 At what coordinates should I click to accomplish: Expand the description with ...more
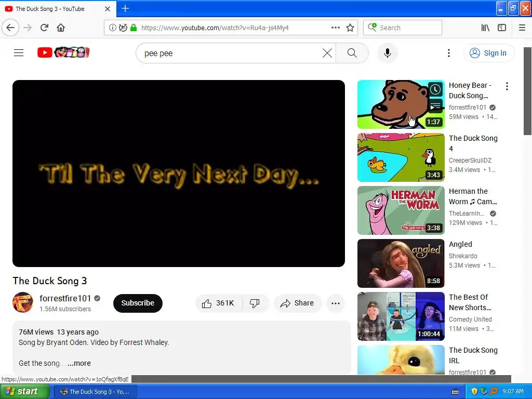pos(79,363)
